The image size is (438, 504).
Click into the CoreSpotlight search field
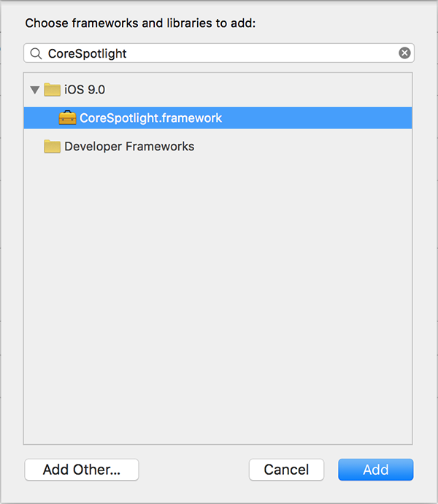tap(219, 53)
